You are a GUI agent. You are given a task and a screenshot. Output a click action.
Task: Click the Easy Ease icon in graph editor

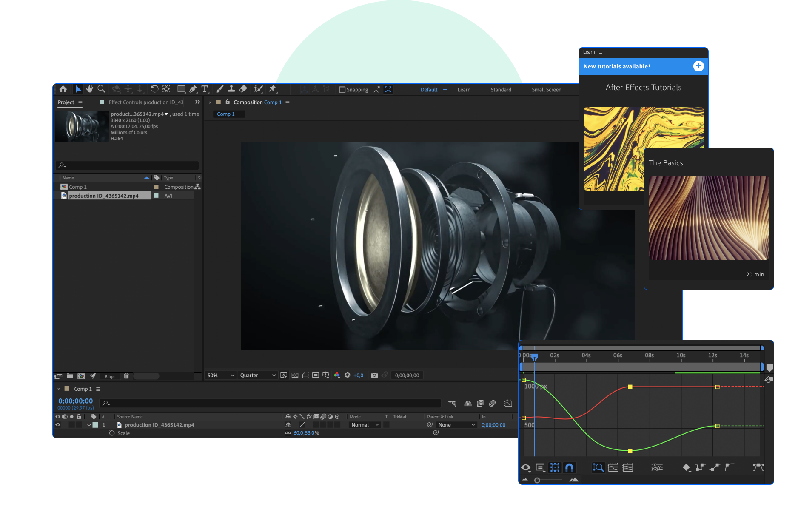[x=758, y=467]
